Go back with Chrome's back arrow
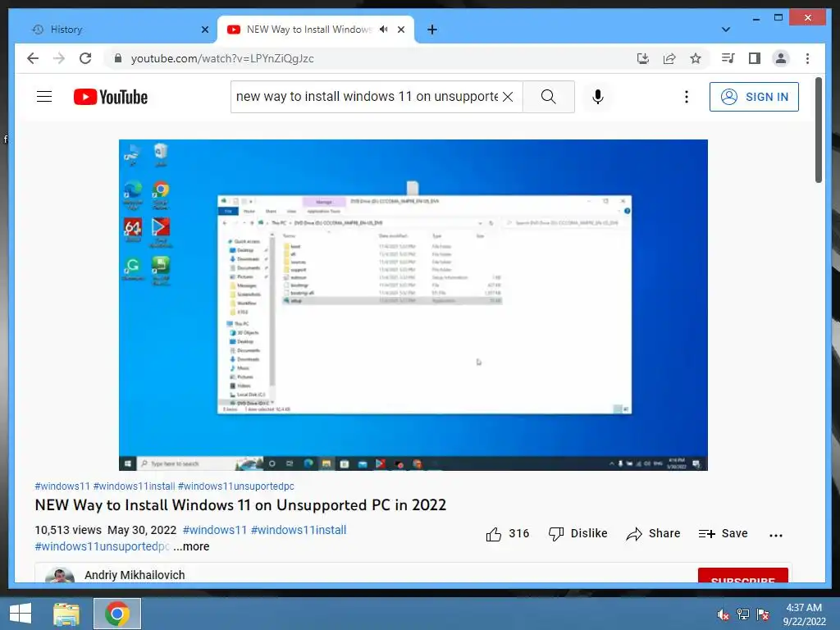The image size is (840, 630). click(x=33, y=58)
